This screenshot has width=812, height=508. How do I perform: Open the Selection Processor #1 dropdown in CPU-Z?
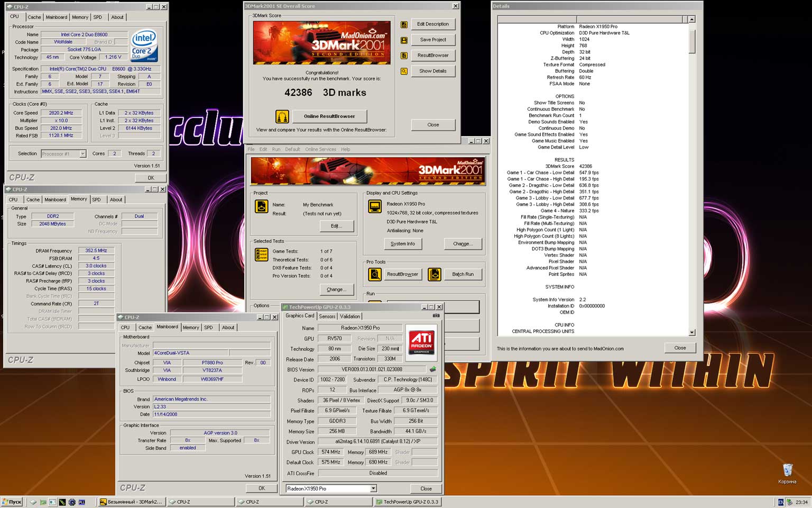[82, 153]
